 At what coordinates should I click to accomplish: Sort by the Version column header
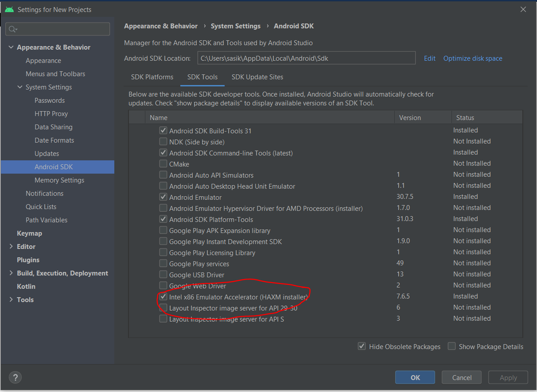click(x=423, y=118)
